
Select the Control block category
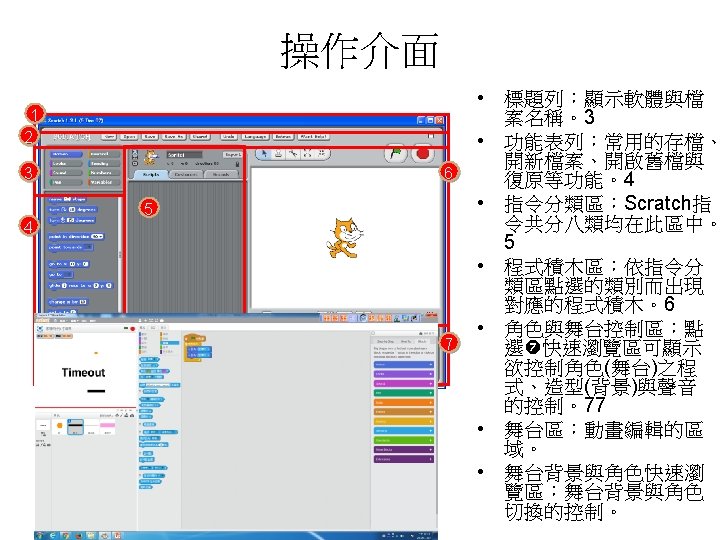pos(104,154)
